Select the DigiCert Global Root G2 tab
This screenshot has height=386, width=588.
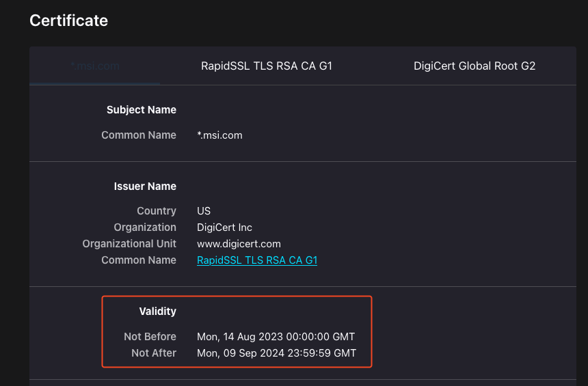tap(475, 66)
